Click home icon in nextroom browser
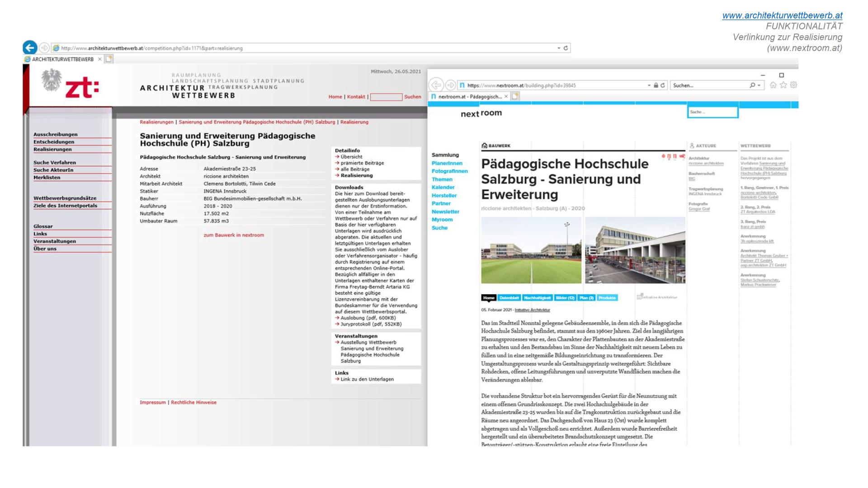The width and height of the screenshot is (868, 488). click(x=773, y=85)
